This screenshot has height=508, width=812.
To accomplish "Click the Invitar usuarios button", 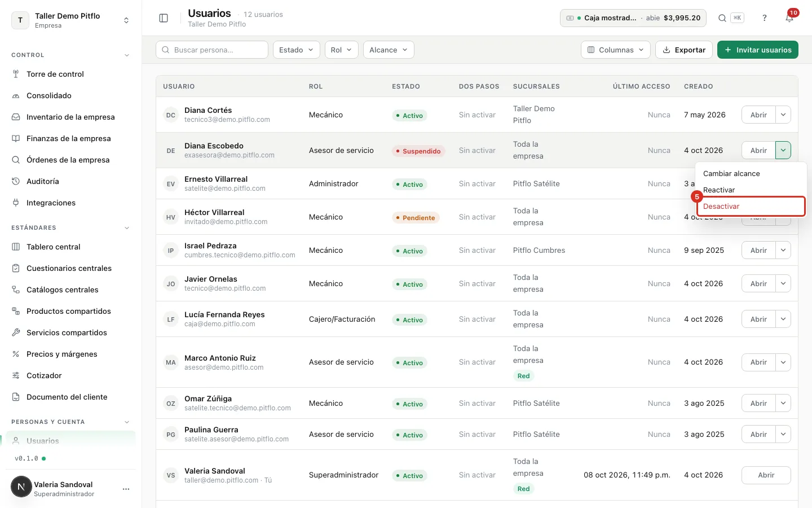I will click(x=757, y=50).
